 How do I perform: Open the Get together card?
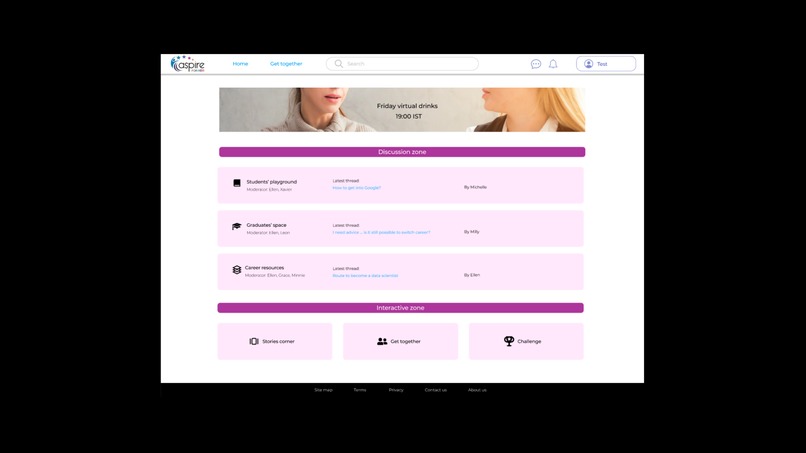(x=400, y=341)
